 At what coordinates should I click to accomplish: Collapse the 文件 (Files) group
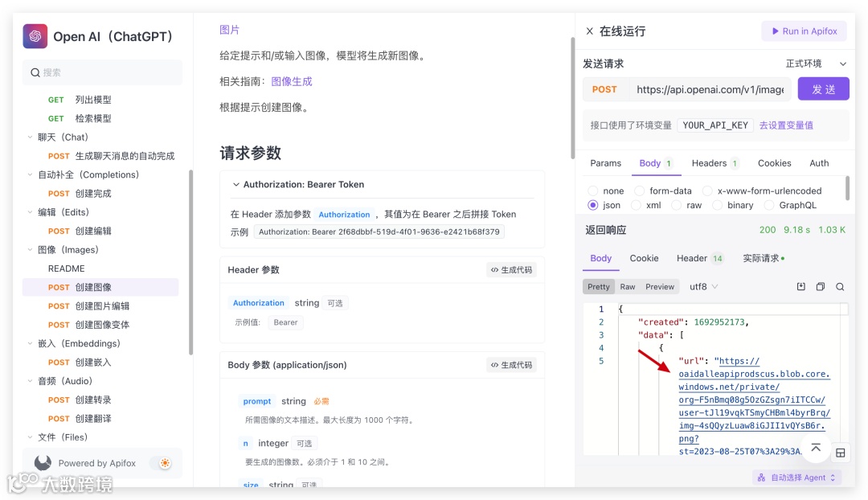pyautogui.click(x=30, y=437)
